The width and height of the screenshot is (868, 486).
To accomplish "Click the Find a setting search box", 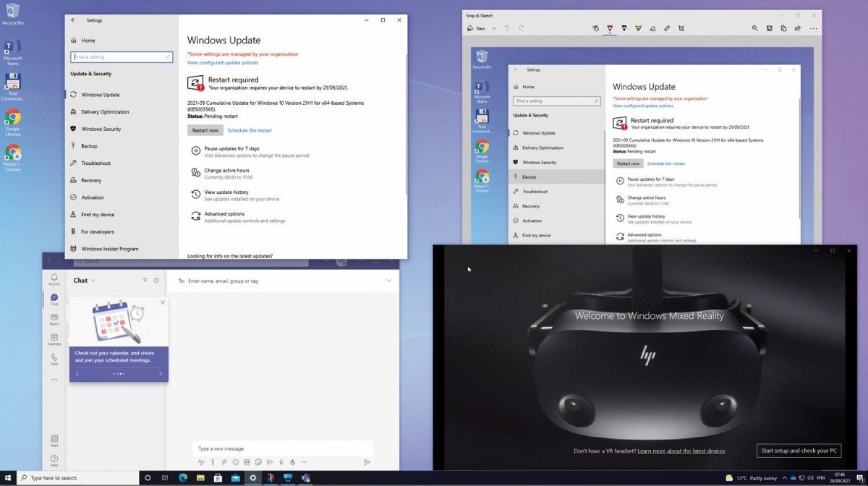I will 122,56.
